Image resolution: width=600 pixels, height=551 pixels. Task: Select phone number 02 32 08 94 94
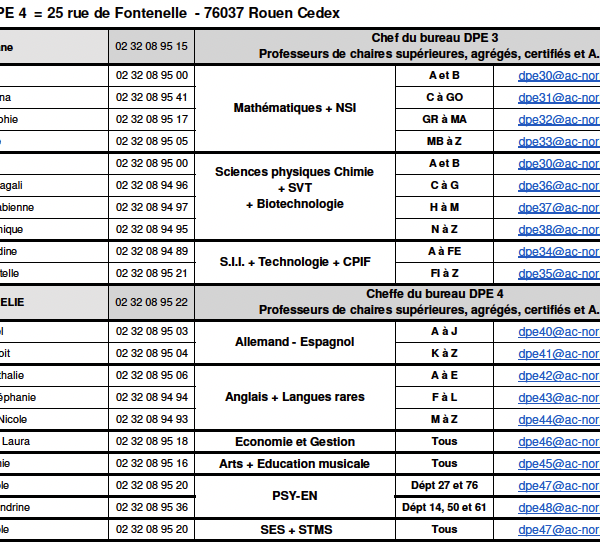click(152, 397)
